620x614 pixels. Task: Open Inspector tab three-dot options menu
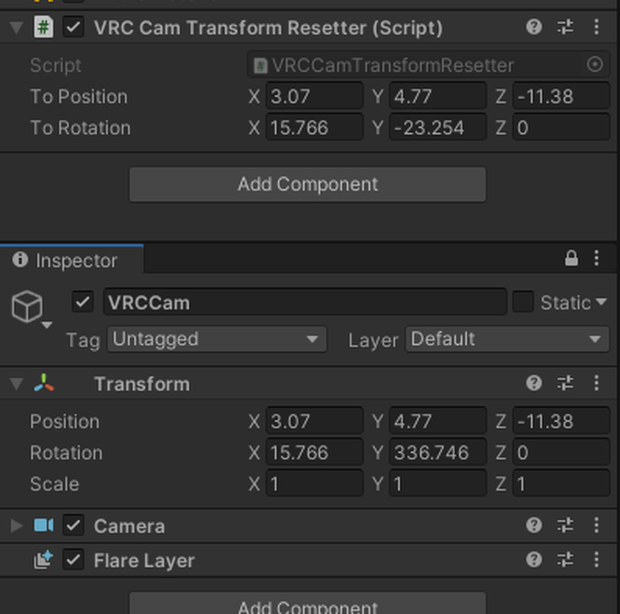click(x=596, y=259)
